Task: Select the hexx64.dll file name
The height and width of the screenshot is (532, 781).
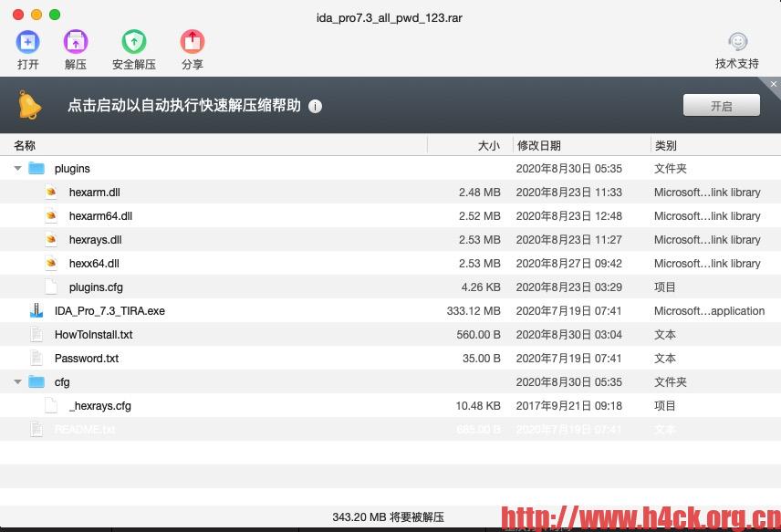Action: [94, 264]
